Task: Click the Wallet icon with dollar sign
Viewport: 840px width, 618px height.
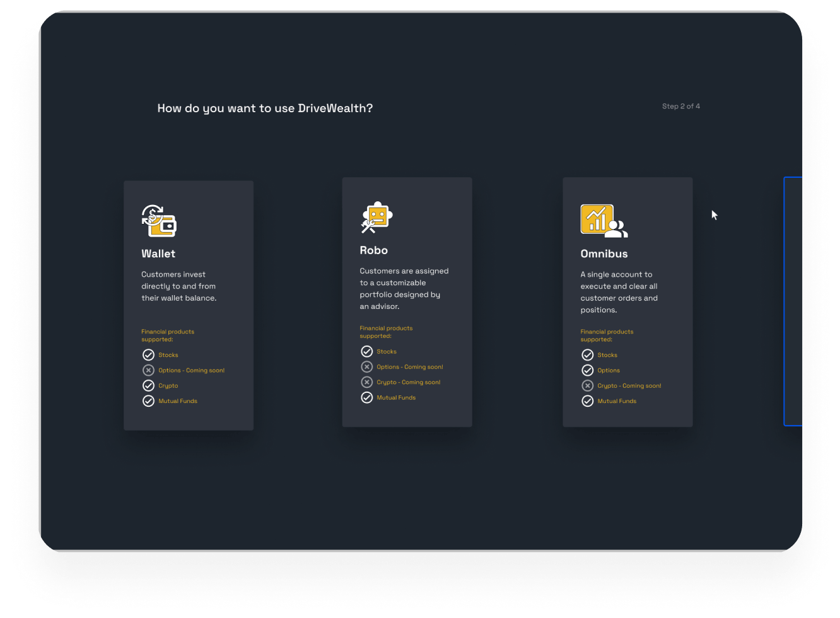Action: [159, 221]
